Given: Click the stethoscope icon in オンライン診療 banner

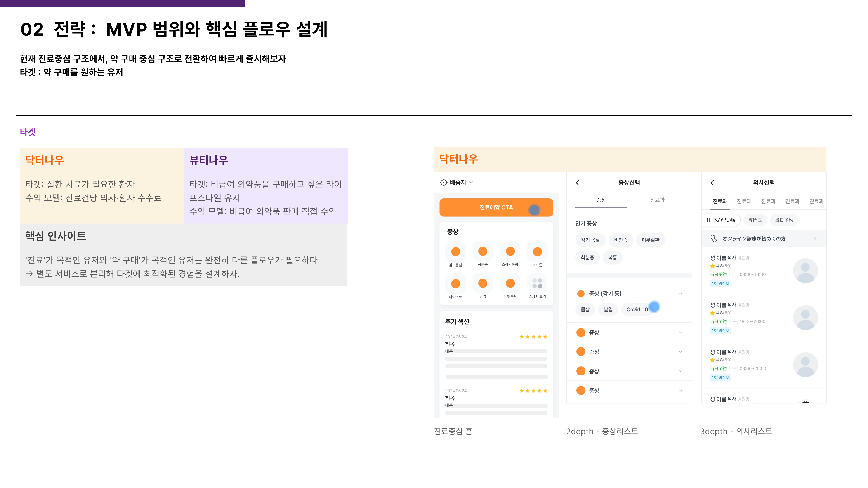Looking at the screenshot, I should (x=714, y=238).
